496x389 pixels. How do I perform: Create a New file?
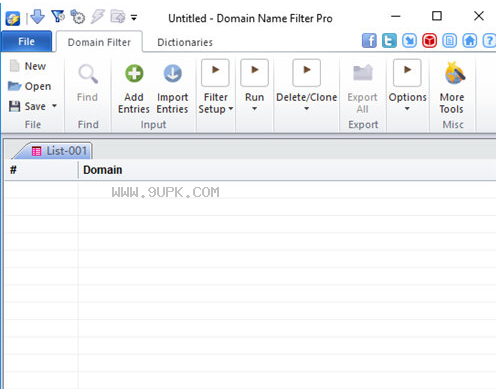point(27,66)
